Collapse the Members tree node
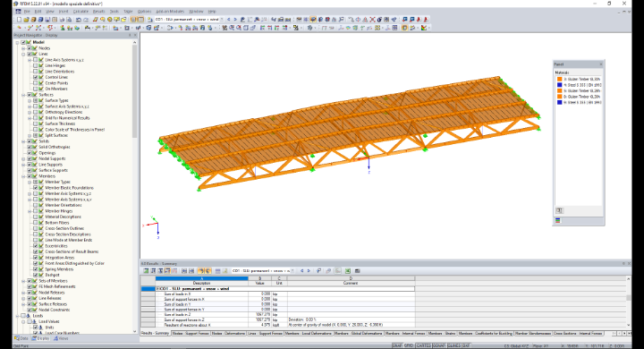Viewport: 644px width, 349px height. point(23,176)
